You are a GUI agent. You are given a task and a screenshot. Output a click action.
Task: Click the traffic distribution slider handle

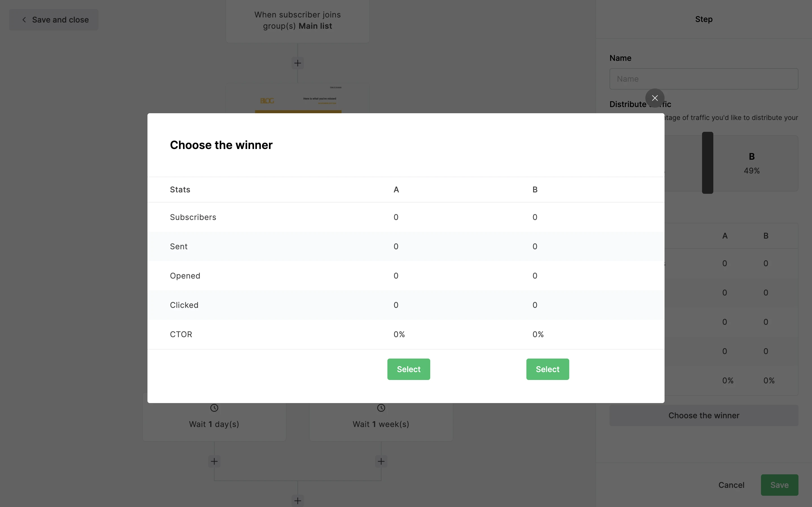point(707,163)
